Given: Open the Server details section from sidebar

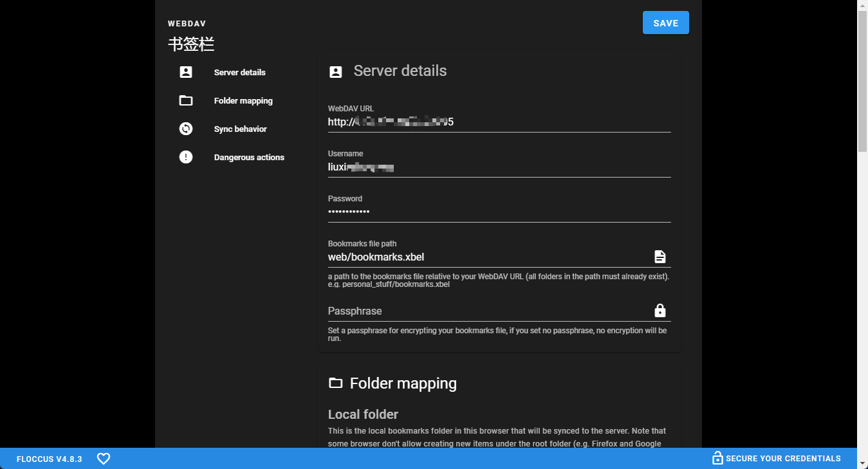Looking at the screenshot, I should click(x=239, y=72).
